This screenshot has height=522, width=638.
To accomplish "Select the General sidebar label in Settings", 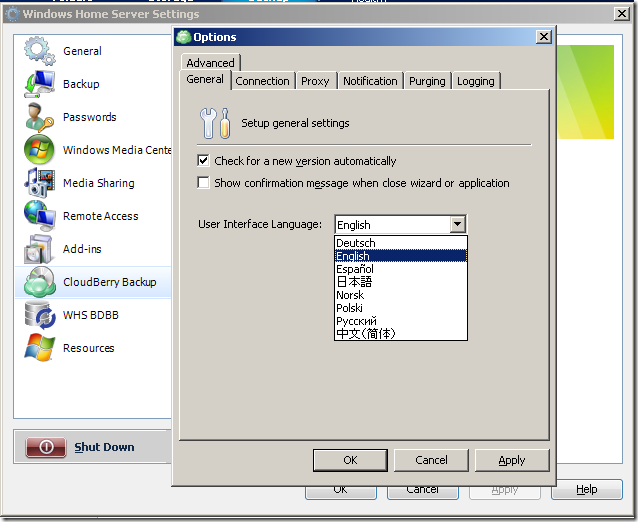I will pyautogui.click(x=83, y=51).
